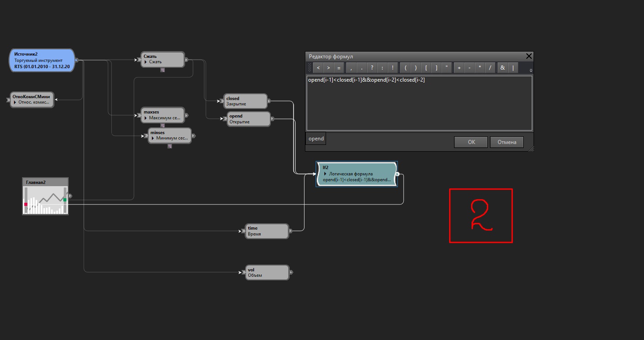This screenshot has width=644, height=340.
Task: Expand the Относ. комис... disclosure triangle
Action: click(16, 102)
